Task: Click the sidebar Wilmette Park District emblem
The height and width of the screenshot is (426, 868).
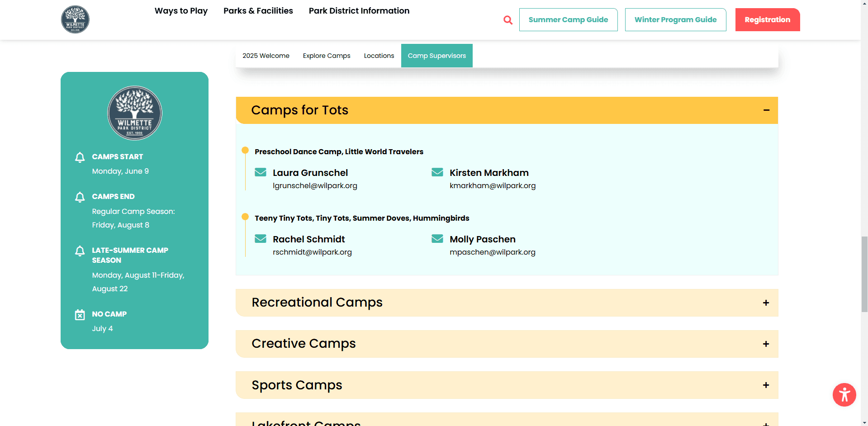Action: pyautogui.click(x=134, y=113)
